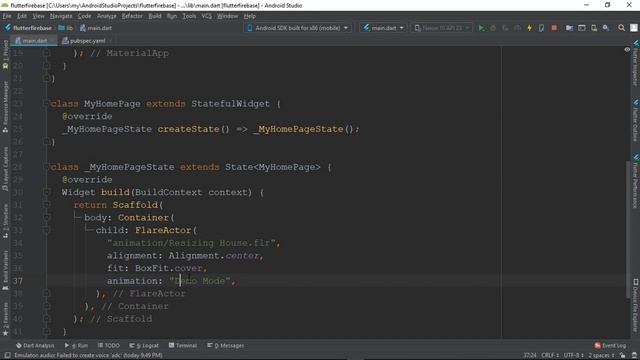Open the Refactor menu
This screenshot has width=640, height=360.
point(132,16)
